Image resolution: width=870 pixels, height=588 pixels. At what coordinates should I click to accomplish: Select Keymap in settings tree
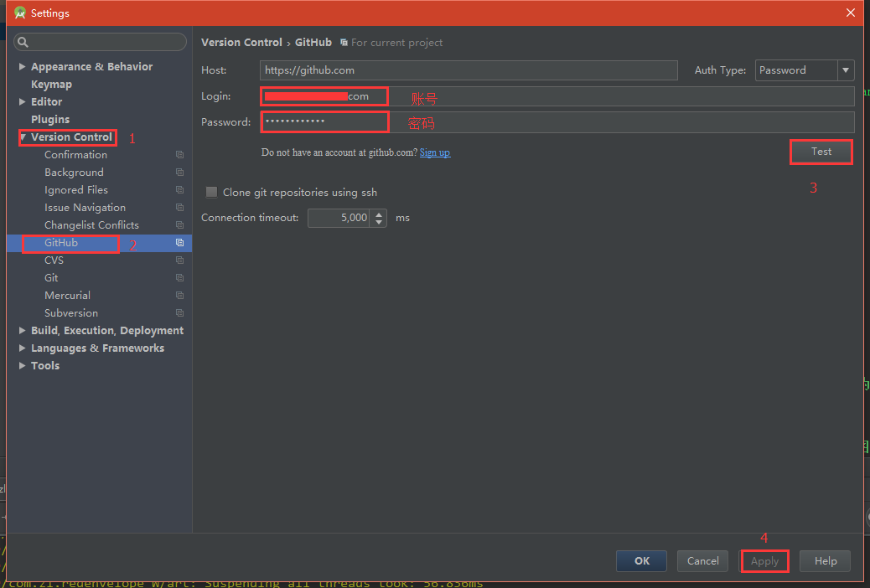52,85
